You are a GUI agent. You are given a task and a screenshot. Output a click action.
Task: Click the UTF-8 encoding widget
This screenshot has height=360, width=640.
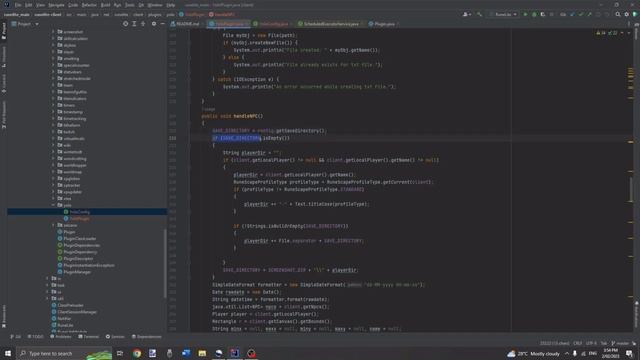point(591,343)
